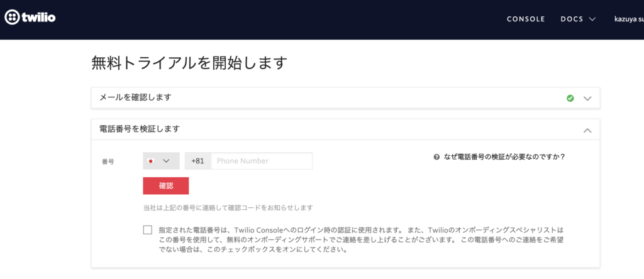Image resolution: width=644 pixels, height=279 pixels.
Task: Click the green verified checkmark icon
Action: click(x=570, y=98)
